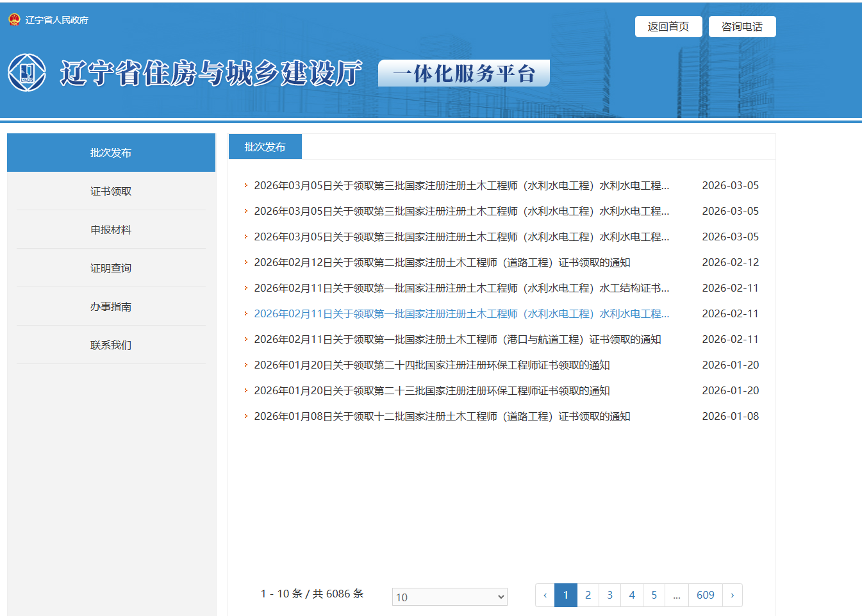Jump to page 609 in pagination
Viewport: 862px width, 616px height.
click(x=705, y=595)
